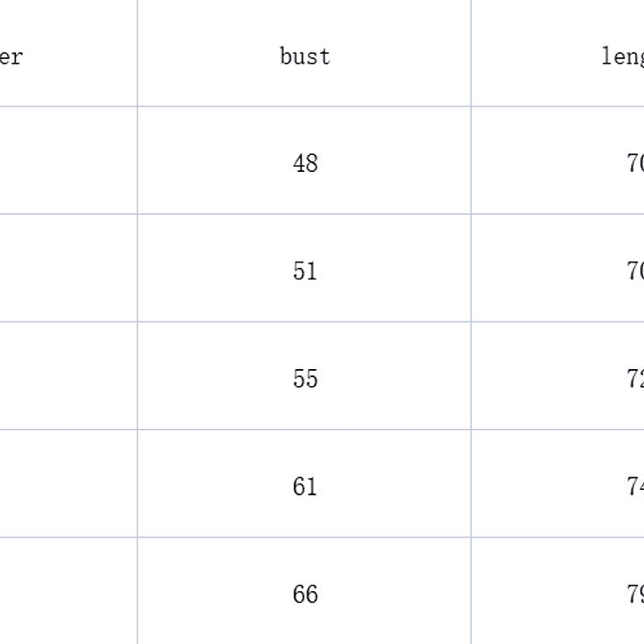This screenshot has height=644, width=644.
Task: Click the bust value 51 cell
Action: click(305, 270)
